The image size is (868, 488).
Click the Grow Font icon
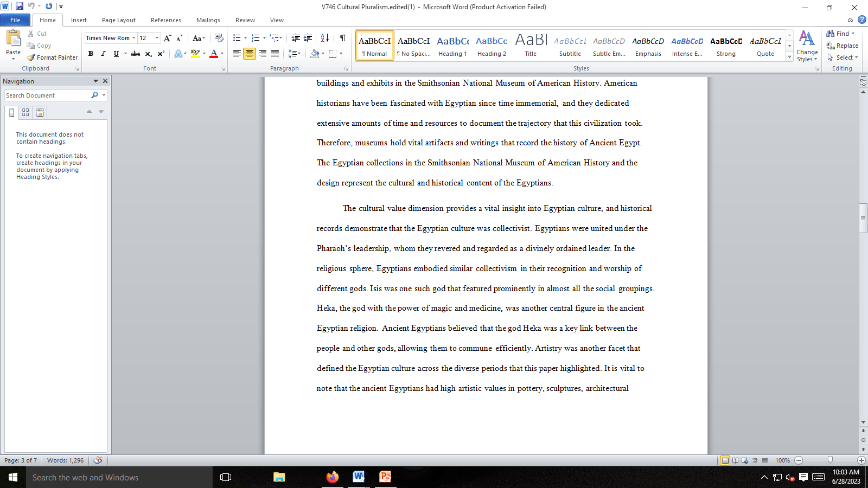(167, 38)
